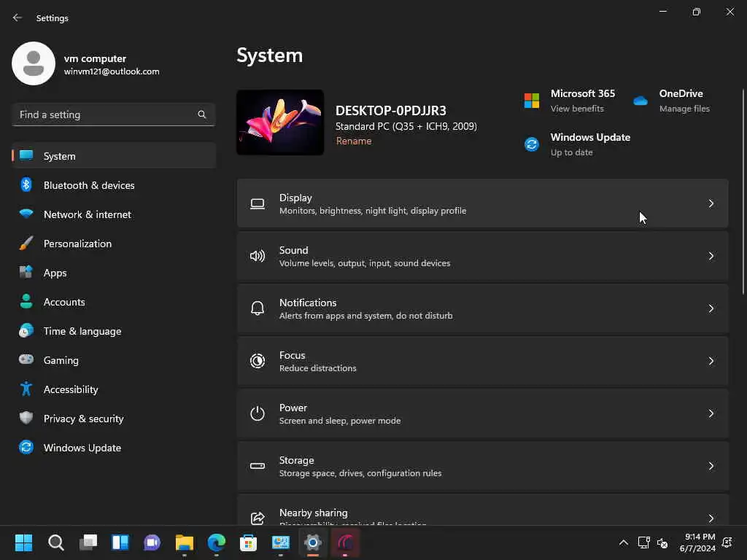The width and height of the screenshot is (747, 560).
Task: Click the desktop wallpaper thumbnail
Action: tap(280, 122)
